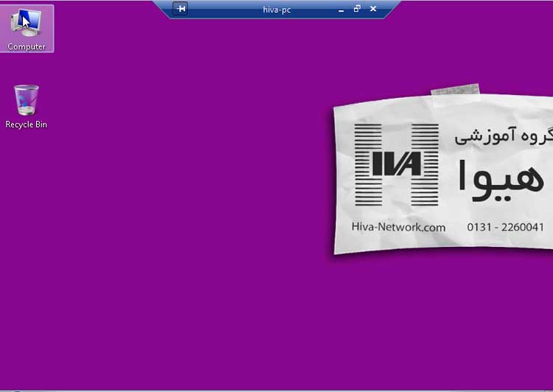Viewport: 553px width, 392px height.
Task: Restore down the hiva-pc remote window
Action: pyautogui.click(x=357, y=9)
